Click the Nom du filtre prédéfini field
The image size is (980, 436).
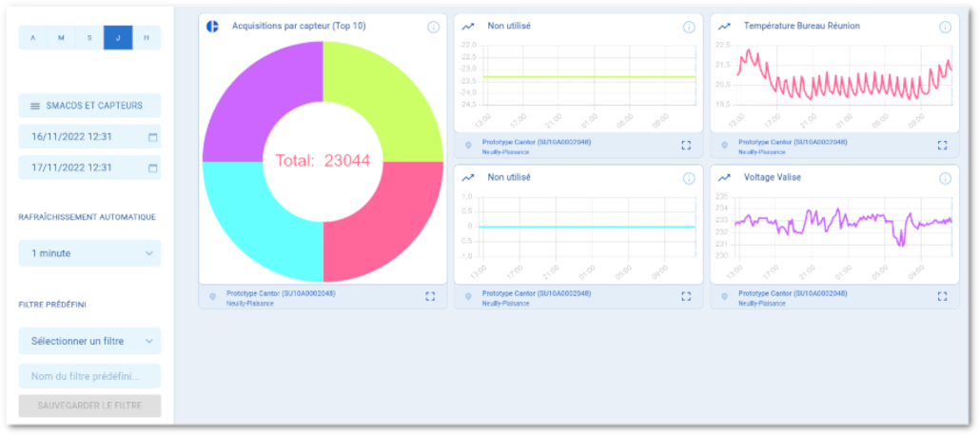point(90,376)
